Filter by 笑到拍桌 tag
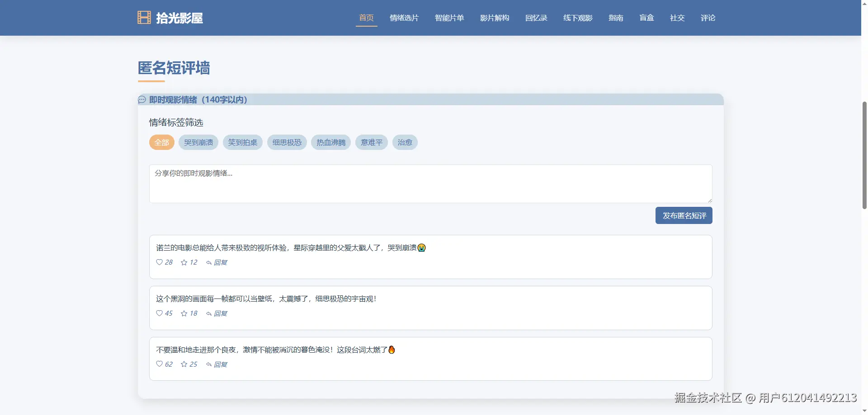The height and width of the screenshot is (415, 868). coord(243,142)
